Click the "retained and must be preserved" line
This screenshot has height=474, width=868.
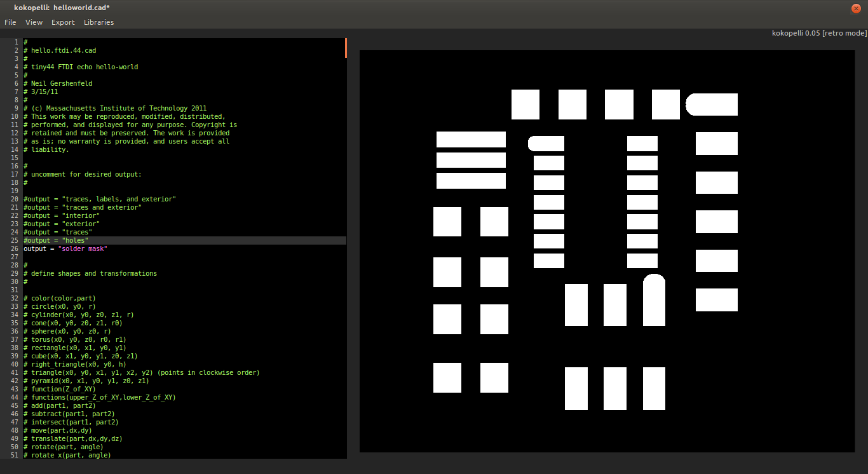pos(126,133)
